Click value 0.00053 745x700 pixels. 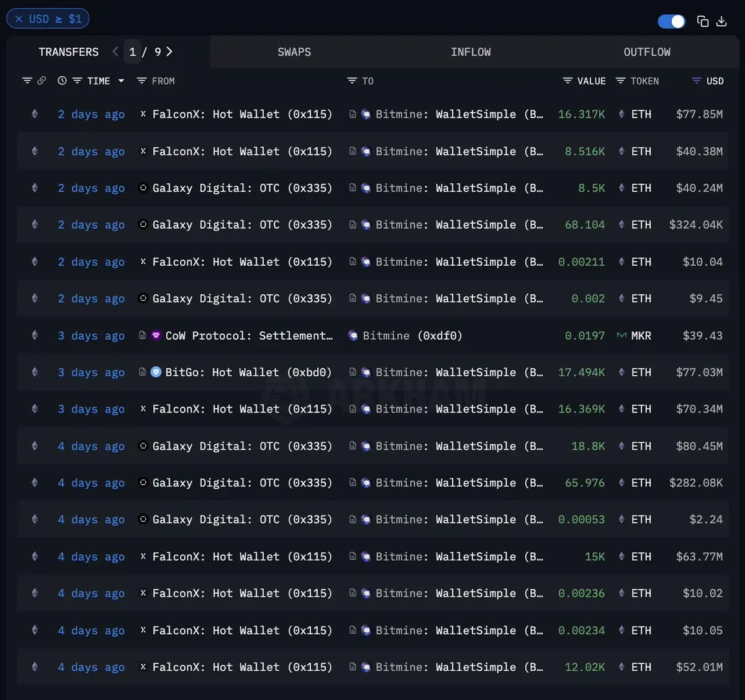click(581, 519)
